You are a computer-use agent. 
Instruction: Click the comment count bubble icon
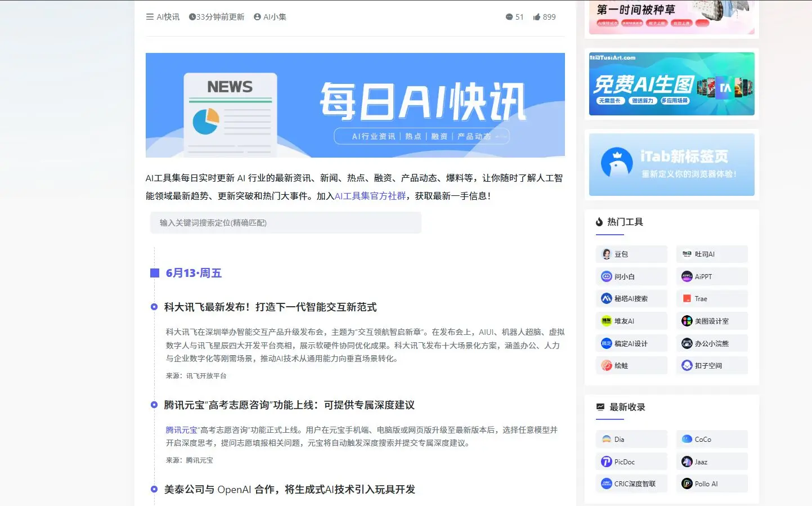pyautogui.click(x=509, y=17)
